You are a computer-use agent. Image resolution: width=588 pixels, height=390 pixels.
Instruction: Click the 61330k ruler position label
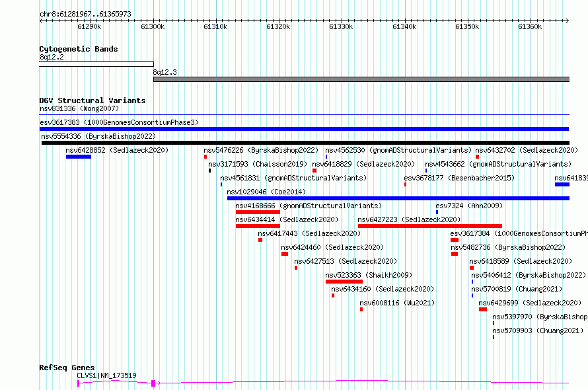(341, 26)
